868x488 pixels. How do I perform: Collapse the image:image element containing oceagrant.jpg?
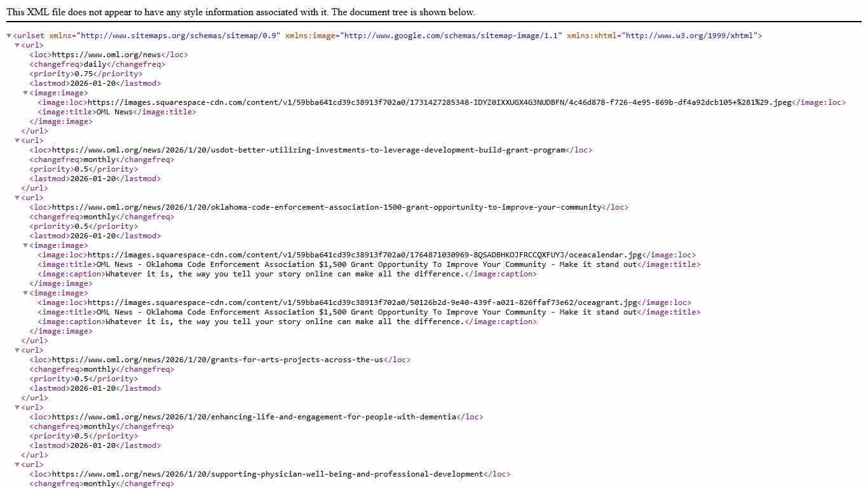click(24, 293)
